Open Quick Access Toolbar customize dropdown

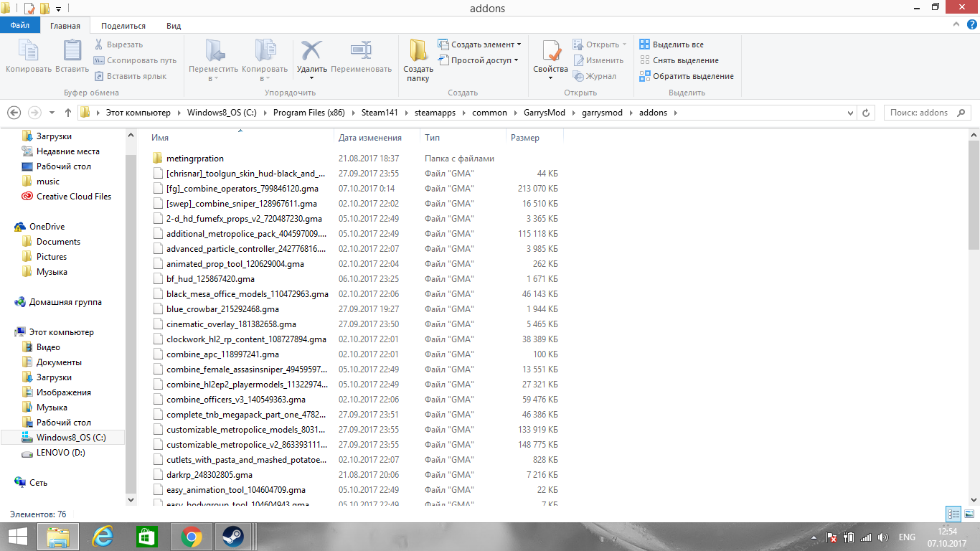click(x=58, y=9)
